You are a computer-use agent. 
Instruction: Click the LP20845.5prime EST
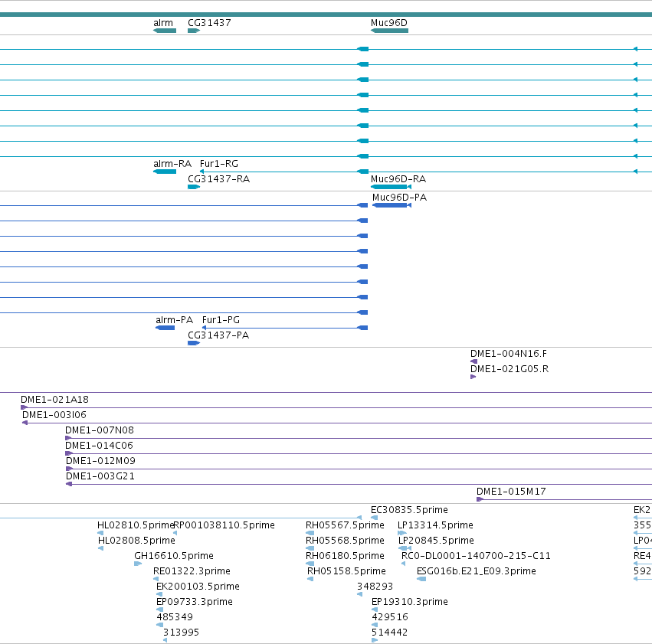tap(405, 548)
